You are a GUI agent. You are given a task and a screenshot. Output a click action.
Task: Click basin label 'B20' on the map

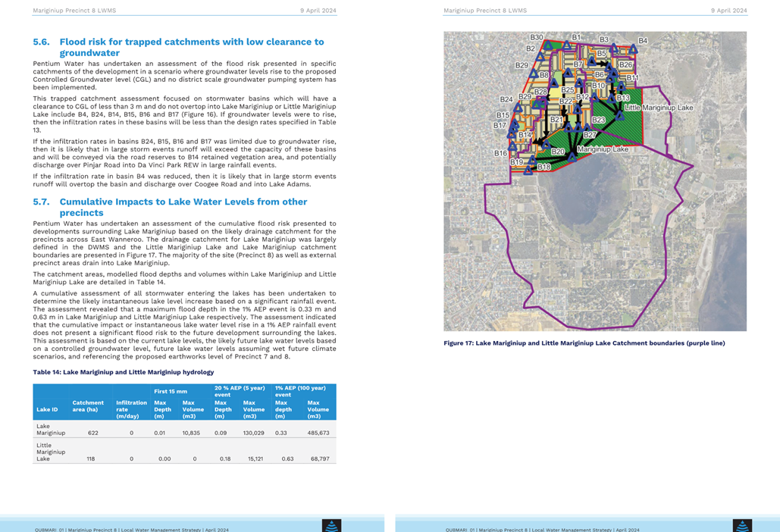(558, 152)
